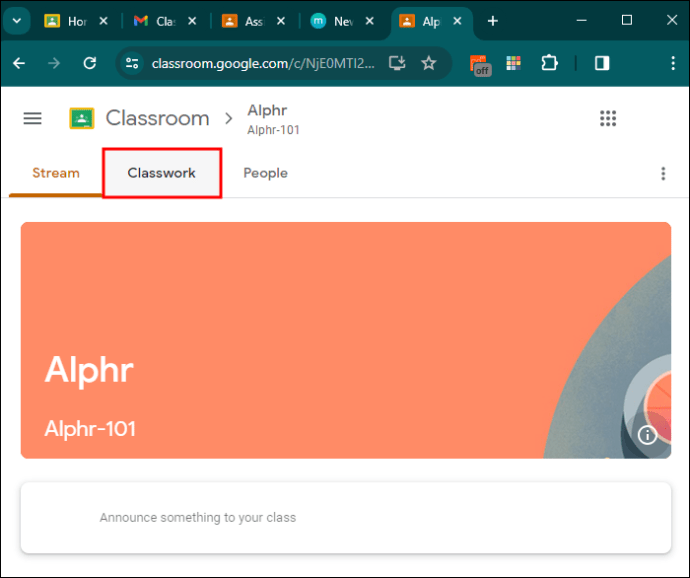Minimize the Chrome window
This screenshot has width=690, height=578.
coord(581,21)
